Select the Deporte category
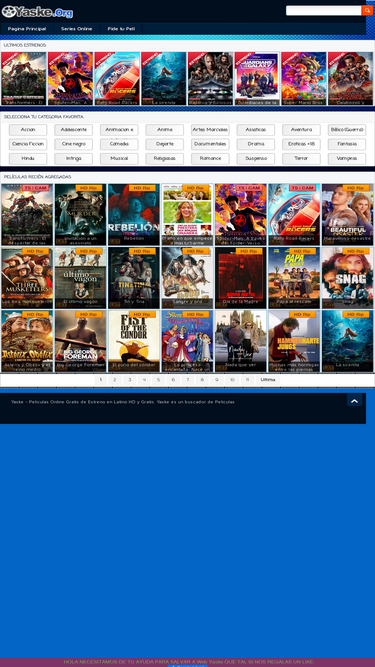This screenshot has height=667, width=375. 165,144
